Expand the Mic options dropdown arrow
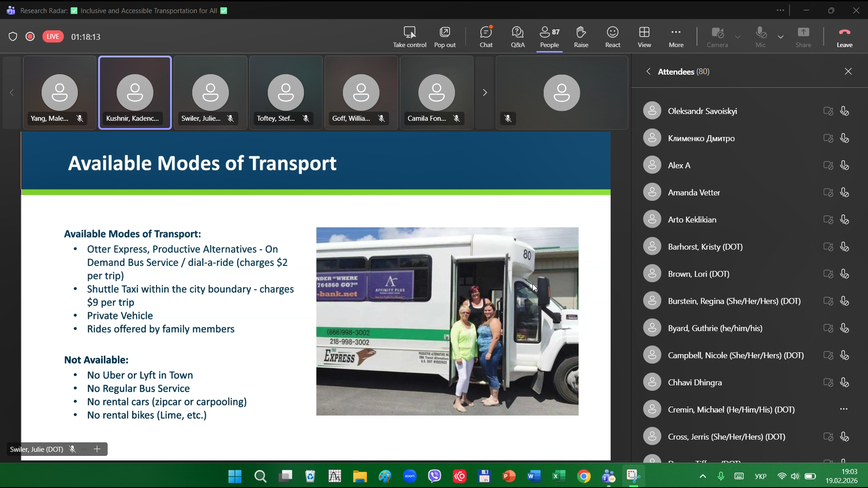Viewport: 868px width, 488px height. point(781,37)
